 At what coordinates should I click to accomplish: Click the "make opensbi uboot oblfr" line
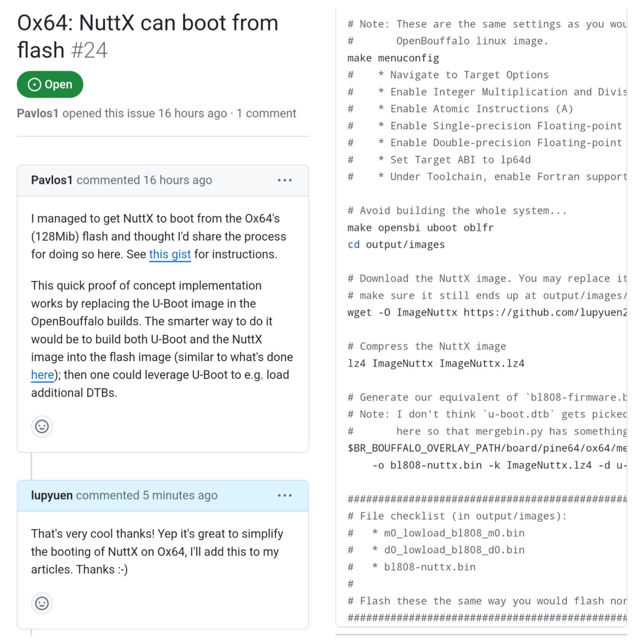click(420, 227)
